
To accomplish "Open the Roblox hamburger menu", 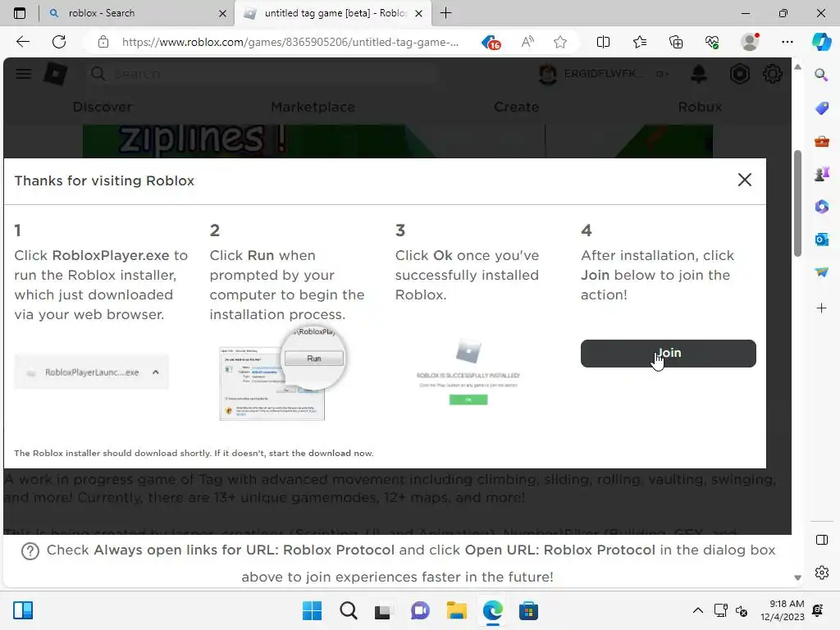I will point(24,74).
